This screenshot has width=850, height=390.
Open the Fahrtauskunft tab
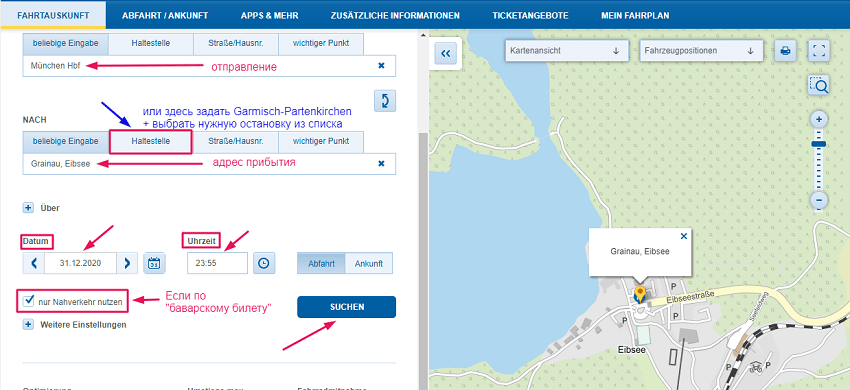point(53,15)
